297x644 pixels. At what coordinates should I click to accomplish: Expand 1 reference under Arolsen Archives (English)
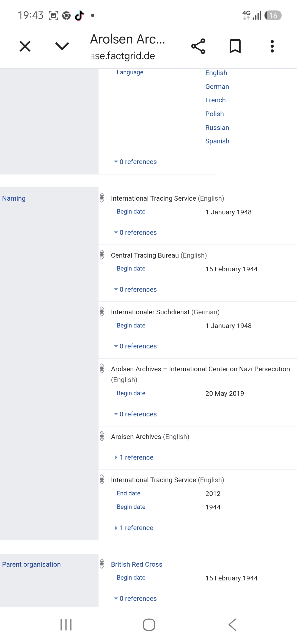click(134, 457)
